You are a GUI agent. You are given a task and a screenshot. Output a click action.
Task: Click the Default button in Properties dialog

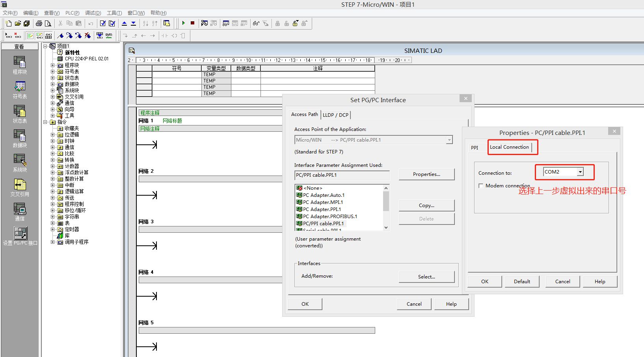tap(522, 282)
